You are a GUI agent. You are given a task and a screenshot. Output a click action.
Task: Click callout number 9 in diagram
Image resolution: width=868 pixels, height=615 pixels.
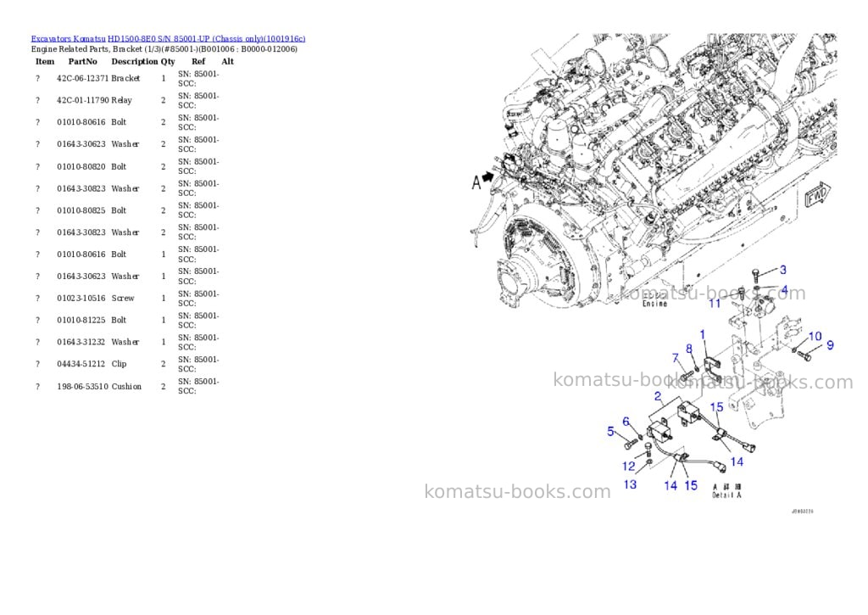pyautogui.click(x=831, y=345)
